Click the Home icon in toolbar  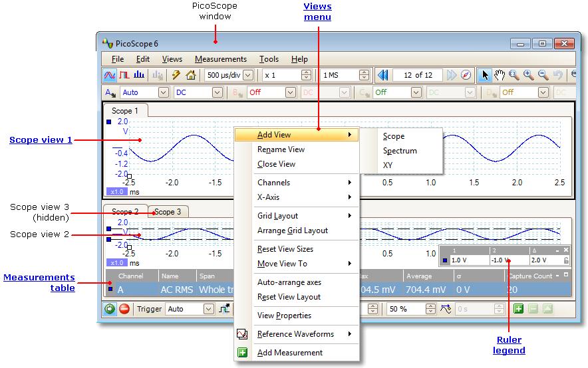pyautogui.click(x=191, y=75)
